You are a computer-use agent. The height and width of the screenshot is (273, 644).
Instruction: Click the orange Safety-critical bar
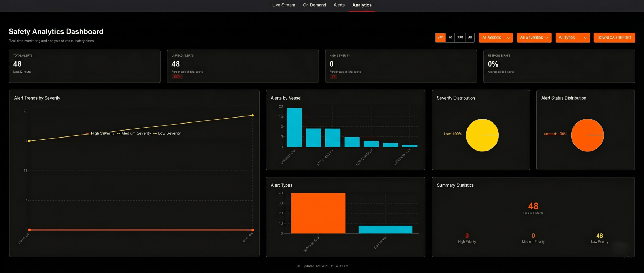click(x=318, y=213)
